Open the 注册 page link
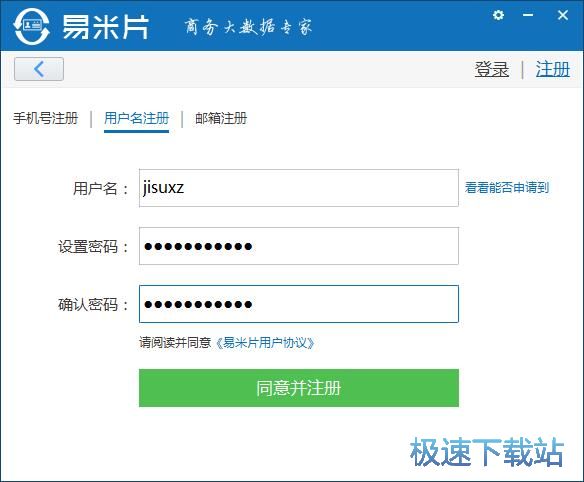This screenshot has height=482, width=584. [x=553, y=69]
